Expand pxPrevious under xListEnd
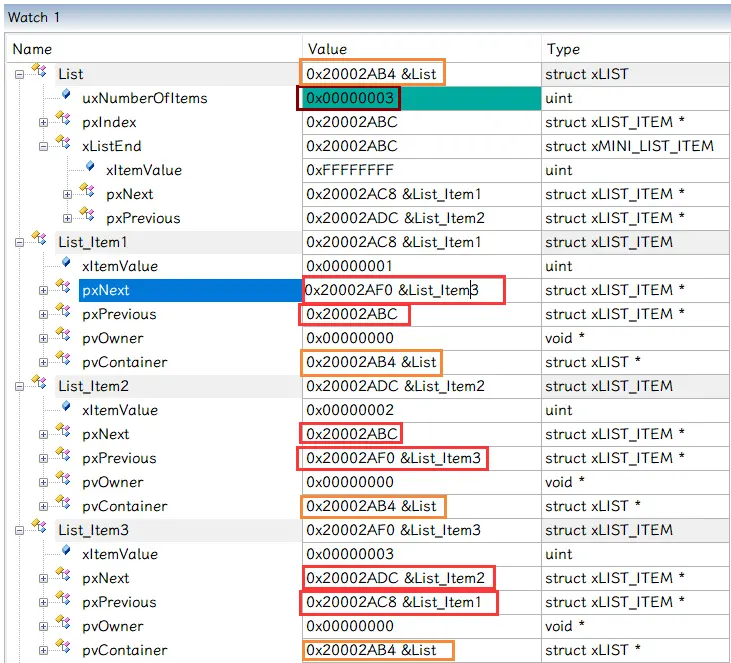 coord(68,218)
